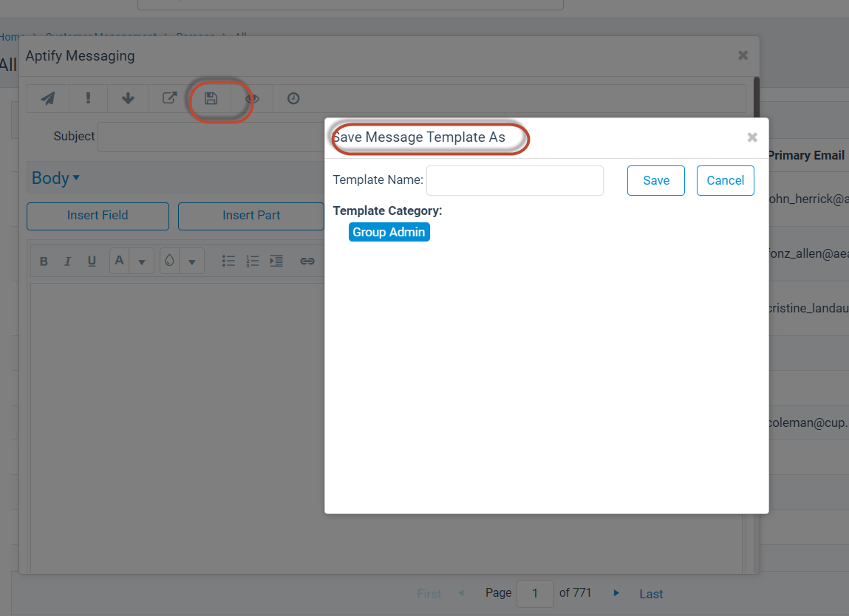Click the Primary Email column header
The width and height of the screenshot is (849, 616).
(806, 155)
